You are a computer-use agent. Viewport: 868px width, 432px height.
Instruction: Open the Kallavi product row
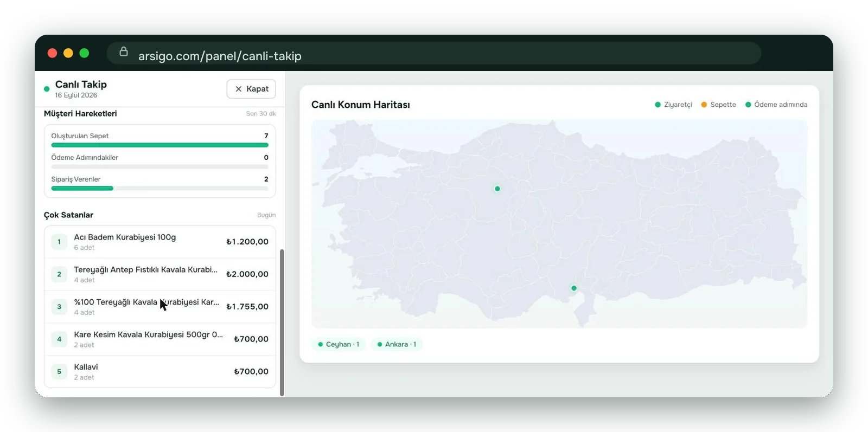point(160,372)
